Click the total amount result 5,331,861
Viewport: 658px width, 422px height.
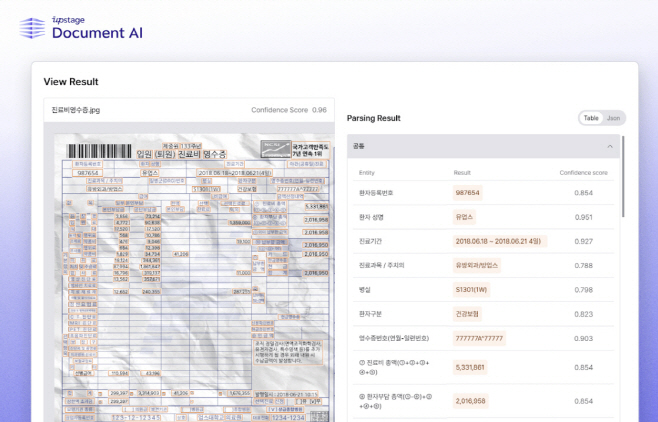pos(471,368)
